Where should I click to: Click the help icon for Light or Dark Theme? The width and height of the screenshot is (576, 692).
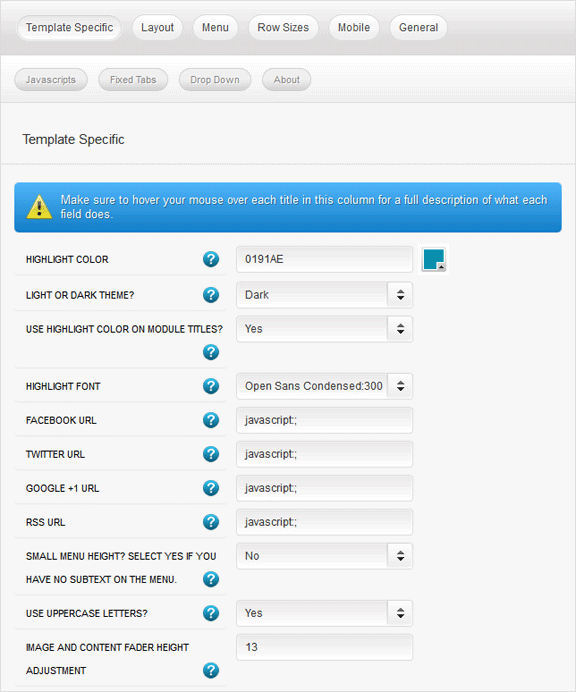(x=211, y=295)
